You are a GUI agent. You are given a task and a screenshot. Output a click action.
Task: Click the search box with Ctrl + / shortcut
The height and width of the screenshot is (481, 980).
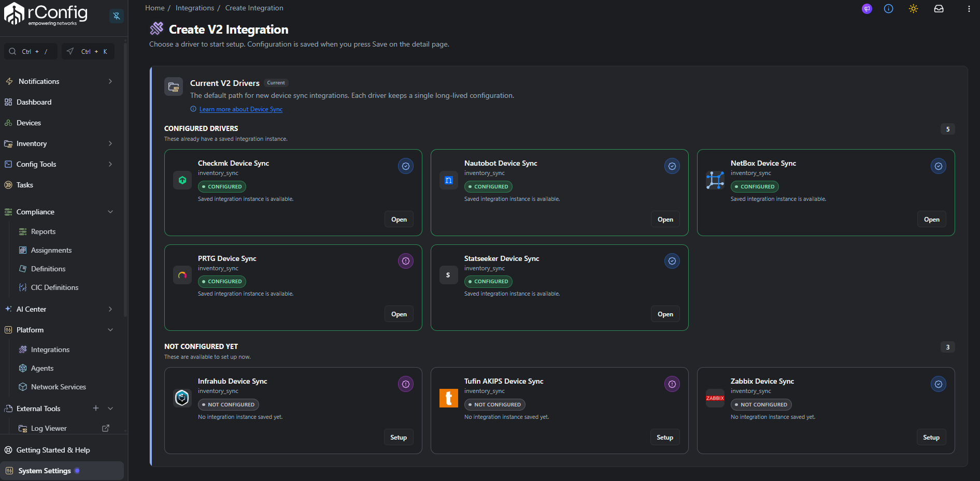click(31, 51)
